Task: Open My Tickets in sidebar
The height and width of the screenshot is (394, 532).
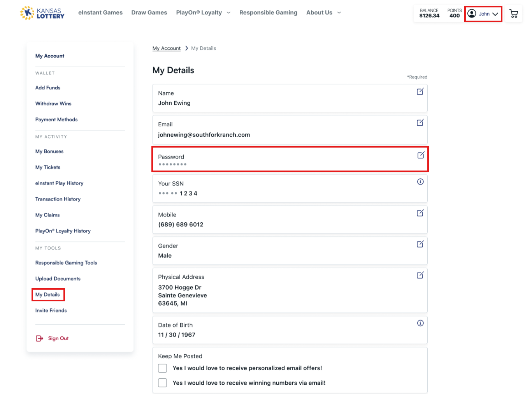Action: [48, 167]
